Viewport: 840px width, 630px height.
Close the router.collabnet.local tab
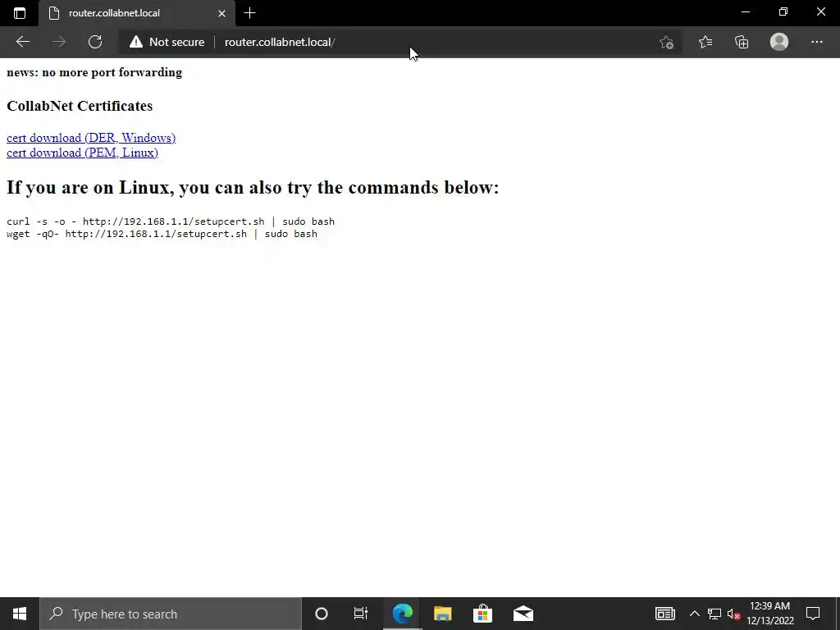(221, 13)
